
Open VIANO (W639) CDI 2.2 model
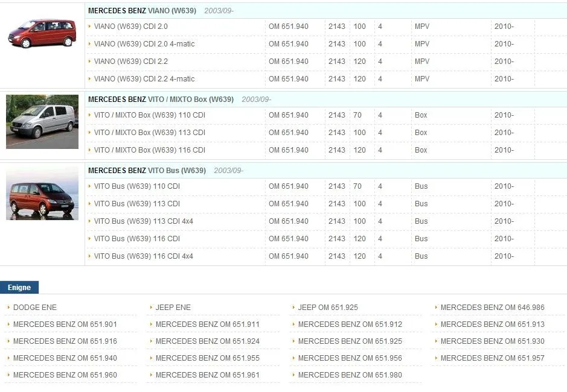131,62
